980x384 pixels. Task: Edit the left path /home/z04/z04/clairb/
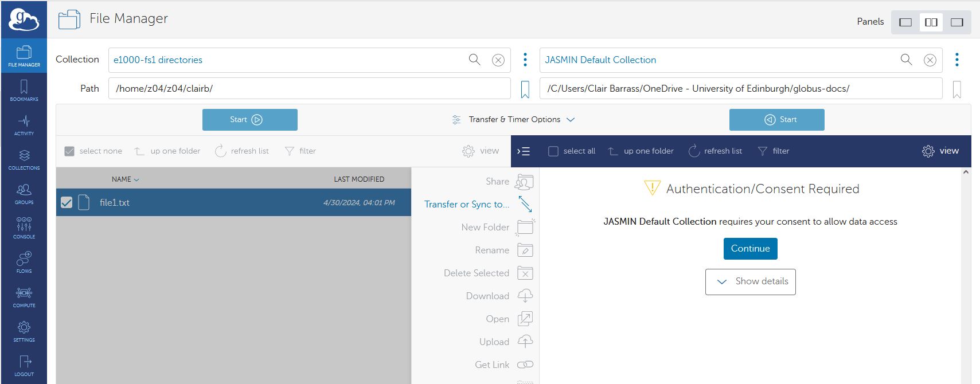(x=310, y=88)
